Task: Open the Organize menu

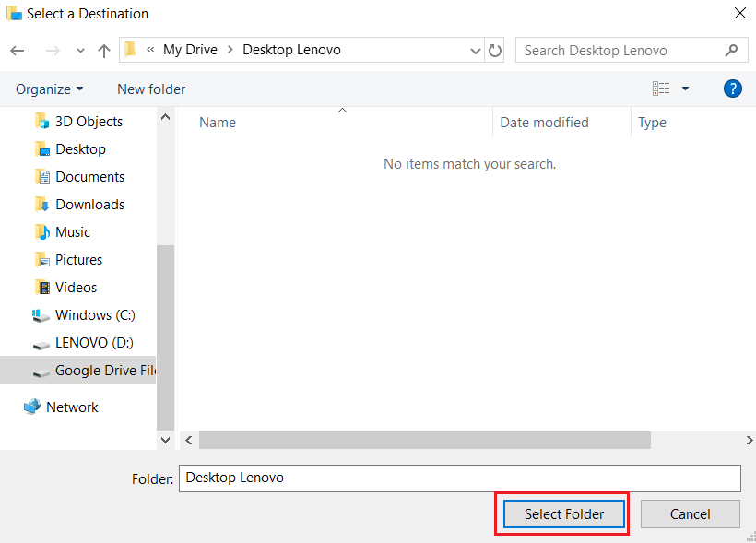Action: (49, 89)
